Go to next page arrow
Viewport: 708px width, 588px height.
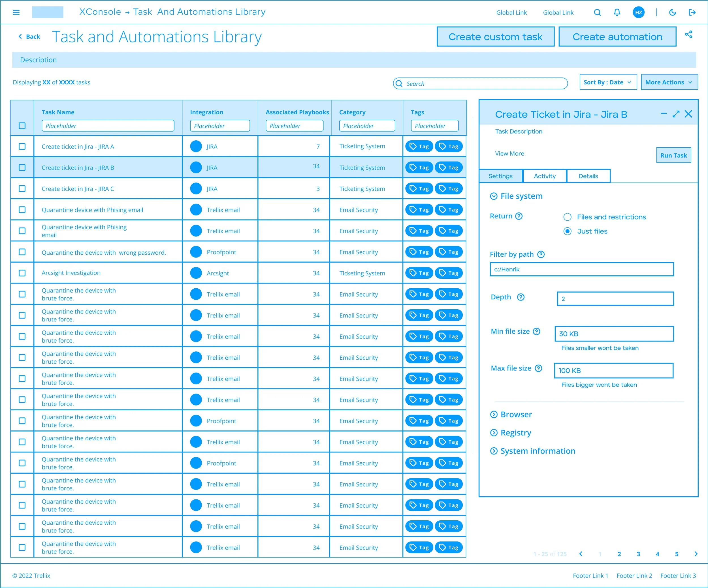coord(696,554)
